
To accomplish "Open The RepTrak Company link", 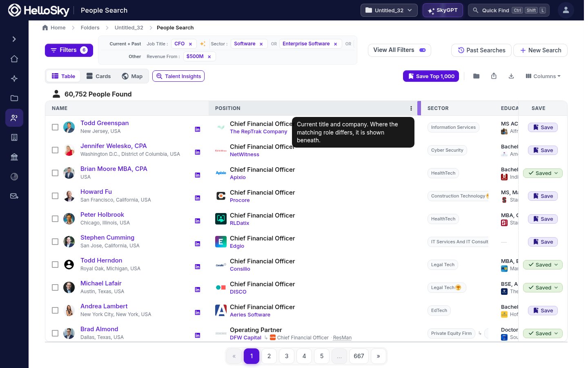I will (x=258, y=132).
